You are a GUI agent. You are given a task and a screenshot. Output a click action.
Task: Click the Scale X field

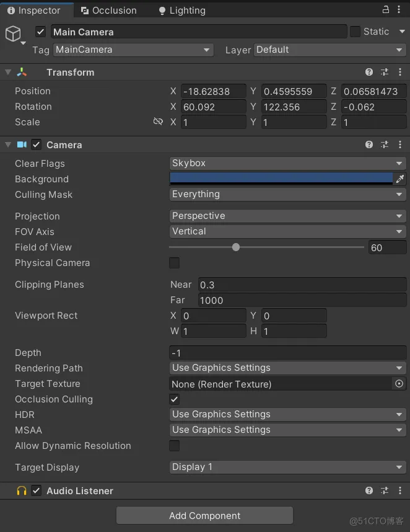click(x=214, y=122)
